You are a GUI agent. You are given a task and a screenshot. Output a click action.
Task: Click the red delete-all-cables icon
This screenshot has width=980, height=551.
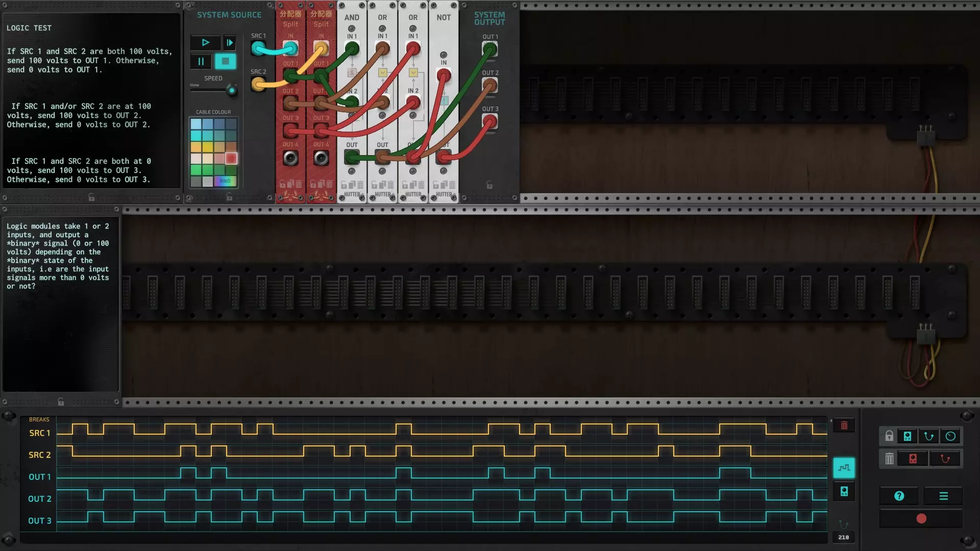pos(945,459)
